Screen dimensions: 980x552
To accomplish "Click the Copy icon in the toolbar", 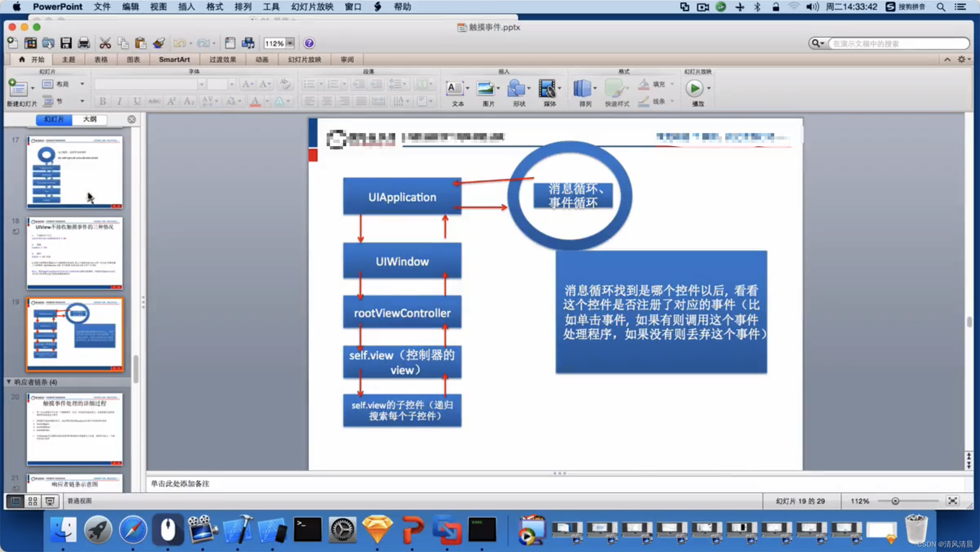I will [123, 43].
